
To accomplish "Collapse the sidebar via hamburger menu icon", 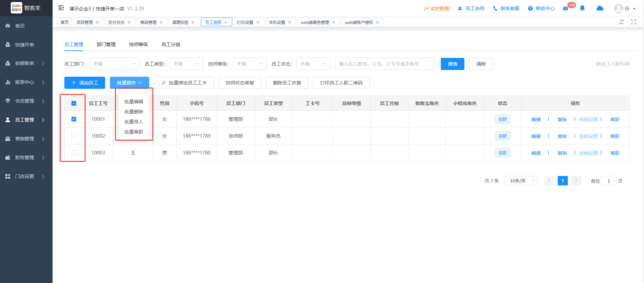I will [61, 8].
